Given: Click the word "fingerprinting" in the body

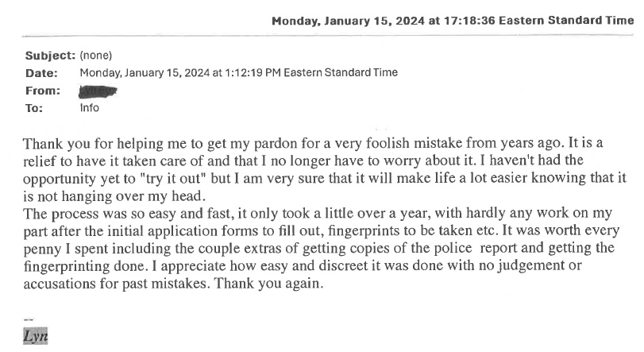Looking at the screenshot, I should point(67,266).
